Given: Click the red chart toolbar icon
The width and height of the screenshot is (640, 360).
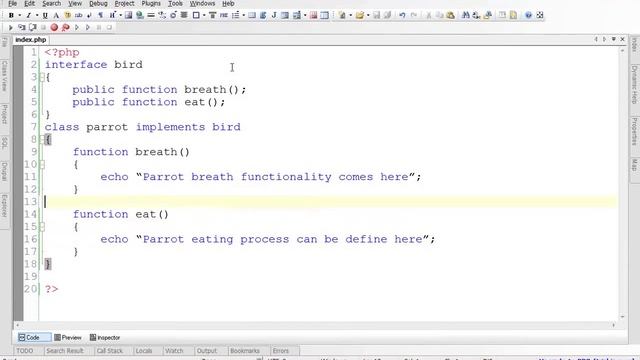Looking at the screenshot, I should [x=313, y=16].
